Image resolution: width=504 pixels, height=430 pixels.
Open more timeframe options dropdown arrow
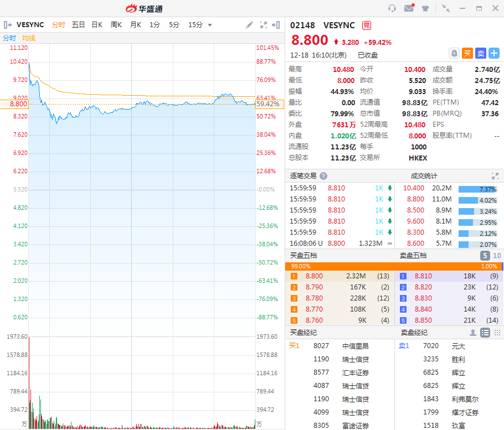tap(210, 25)
